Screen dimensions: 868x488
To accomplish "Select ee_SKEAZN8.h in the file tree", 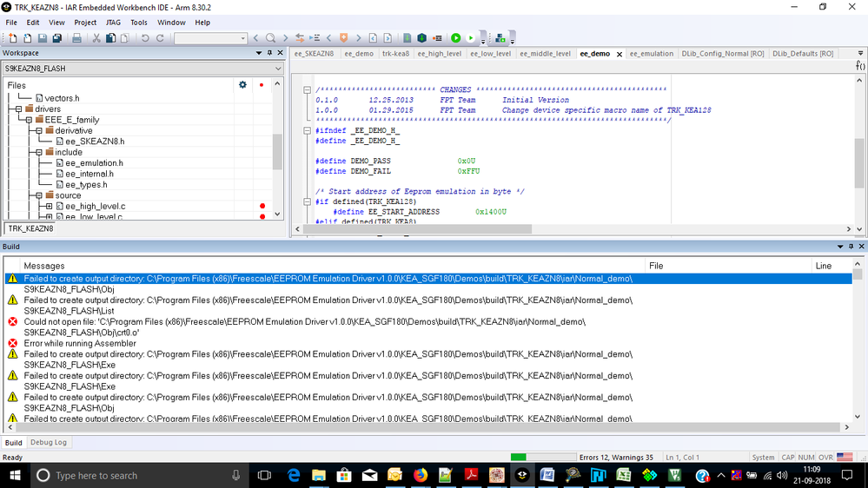I will pos(95,141).
